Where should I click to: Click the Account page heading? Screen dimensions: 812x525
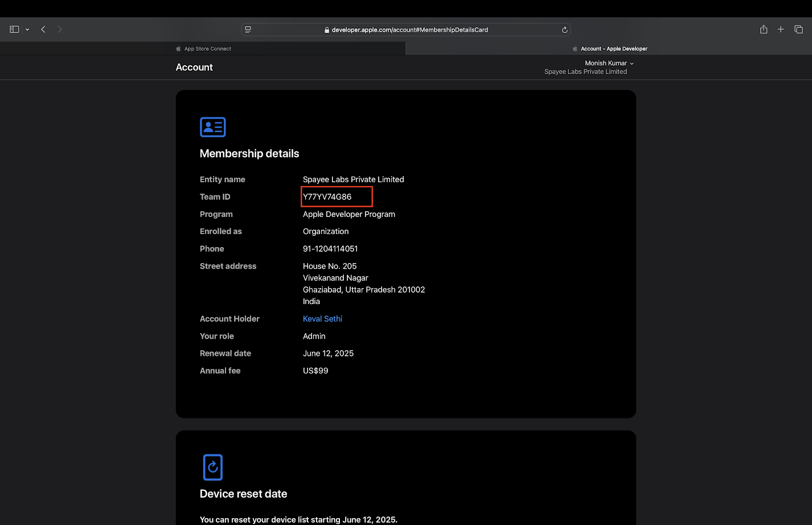194,67
